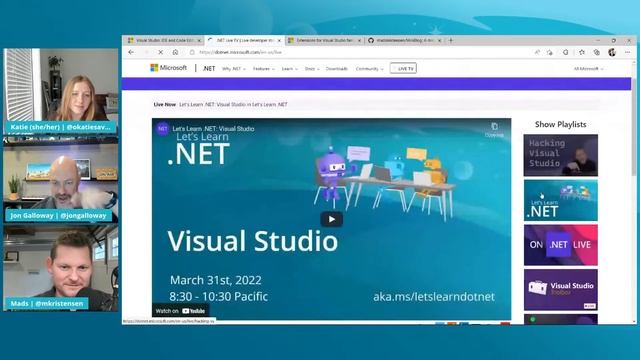Open the ON .NET LIVE playlist thumbnail
The width and height of the screenshot is (640, 360).
coord(560,245)
